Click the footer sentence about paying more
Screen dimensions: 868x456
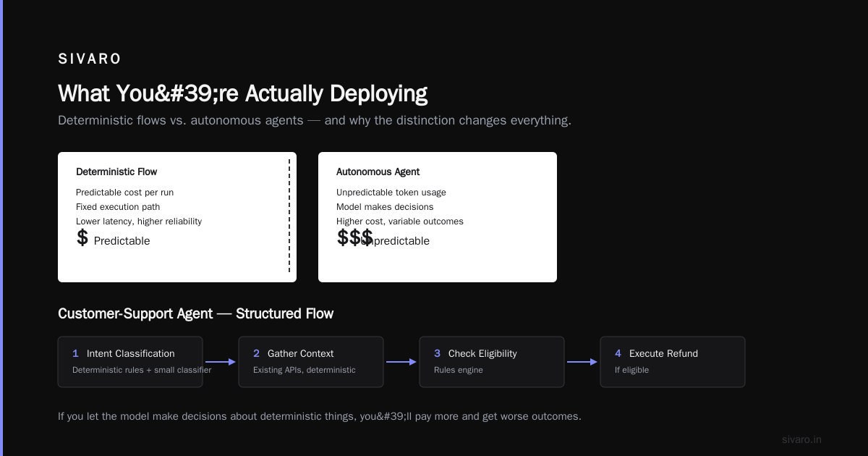(320, 417)
